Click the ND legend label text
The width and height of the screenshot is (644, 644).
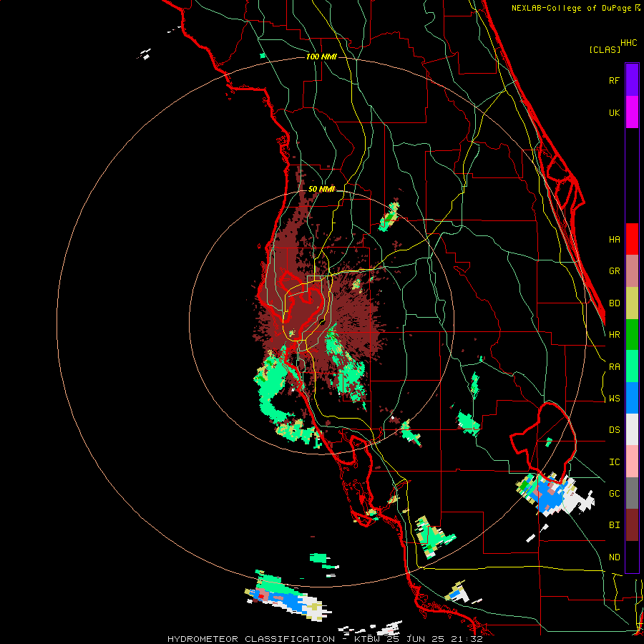(614, 557)
